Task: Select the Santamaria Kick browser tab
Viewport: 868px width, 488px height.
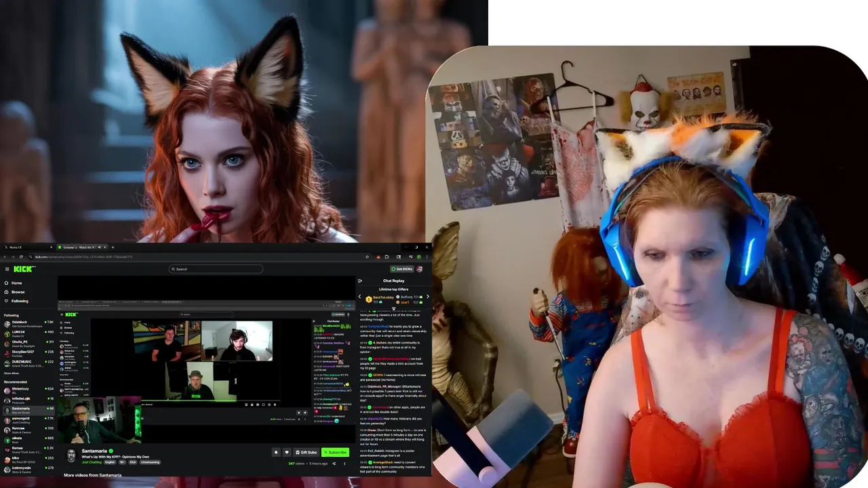Action: (x=81, y=247)
